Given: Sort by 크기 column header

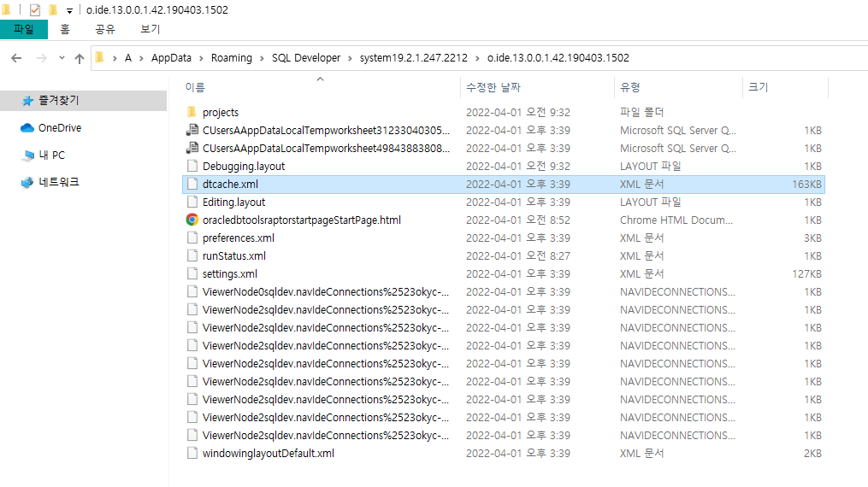Looking at the screenshot, I should coord(759,87).
